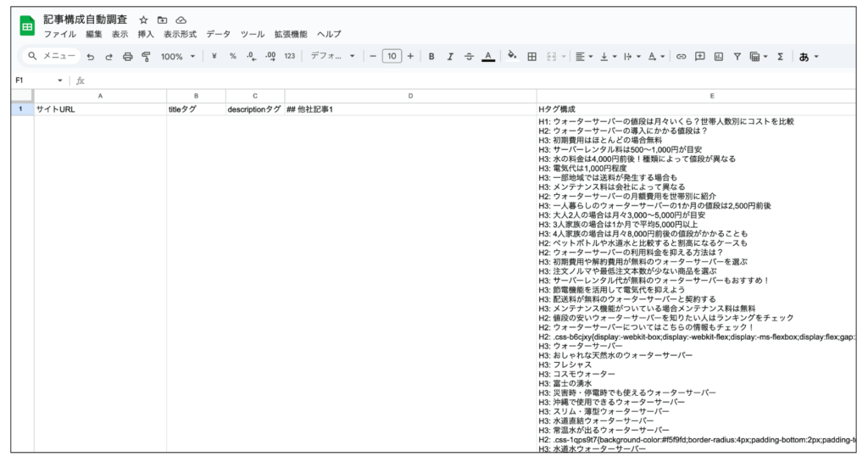Viewport: 868px width, 462px height.
Task: Expand the merge cells dropdown arrow
Action: coord(564,57)
